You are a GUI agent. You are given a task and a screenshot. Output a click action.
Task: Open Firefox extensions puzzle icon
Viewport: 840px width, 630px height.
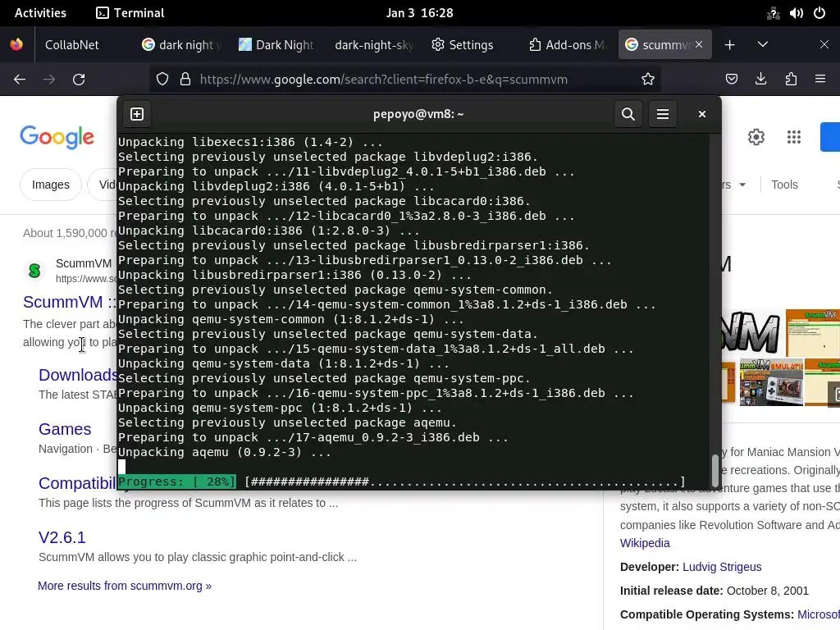click(791, 80)
